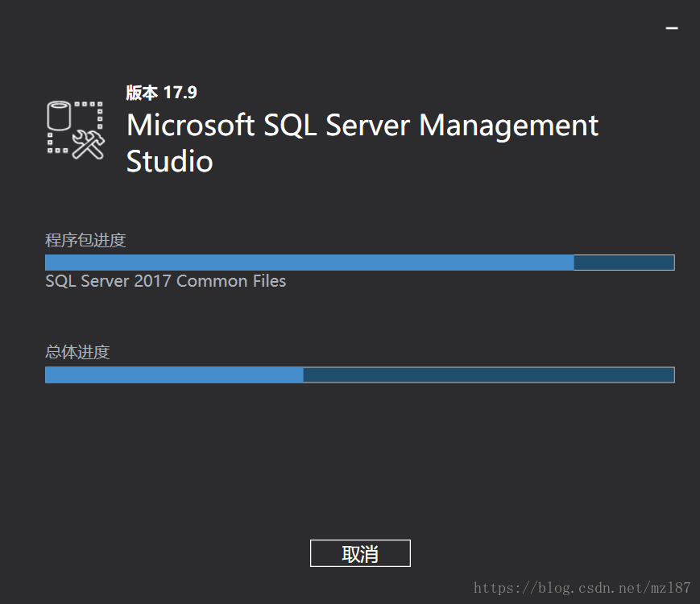Click the SQL Server Management Studio logo icon
This screenshot has height=604, width=700.
(x=76, y=130)
